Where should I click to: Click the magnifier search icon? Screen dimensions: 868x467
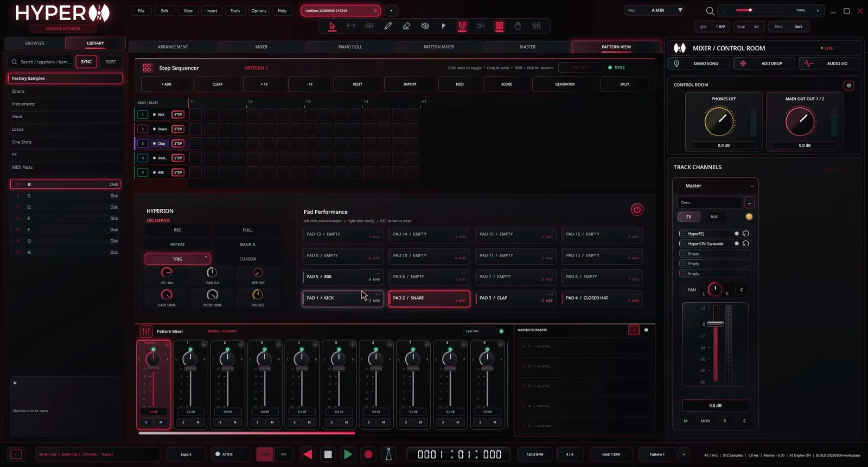coord(710,11)
